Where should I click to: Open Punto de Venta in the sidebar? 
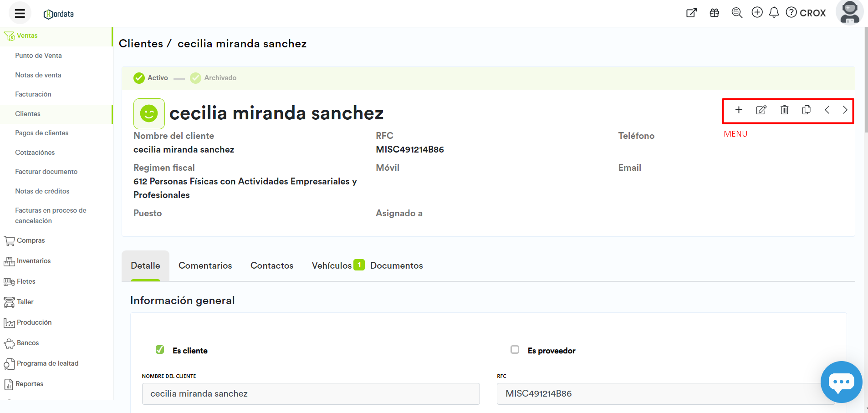pos(38,56)
